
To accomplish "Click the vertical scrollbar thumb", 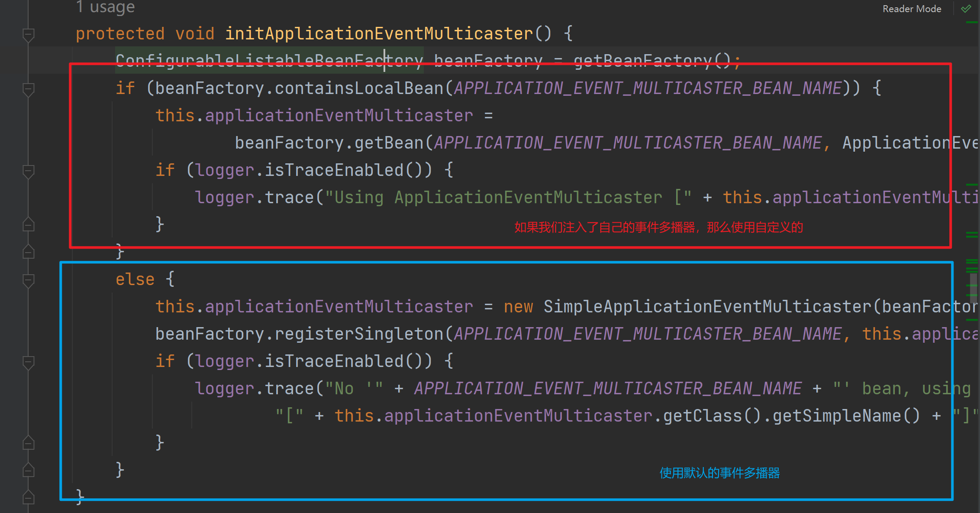I will click(x=973, y=288).
